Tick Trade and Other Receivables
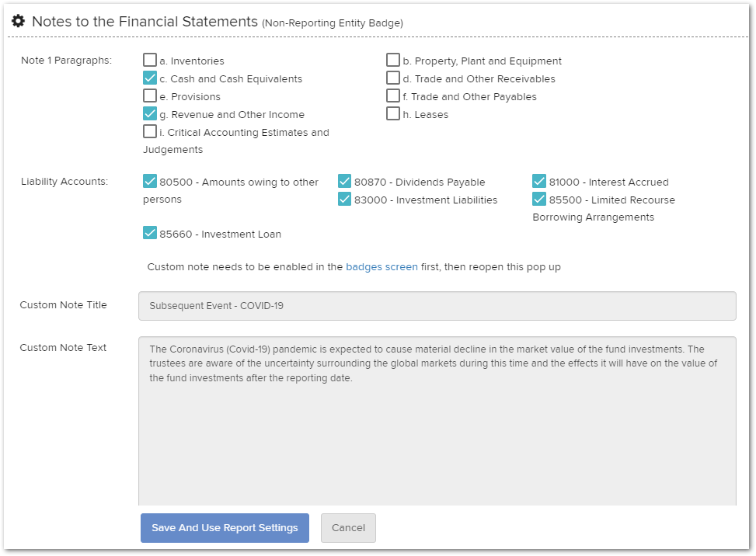Screen dimensions: 756x556 (x=393, y=78)
